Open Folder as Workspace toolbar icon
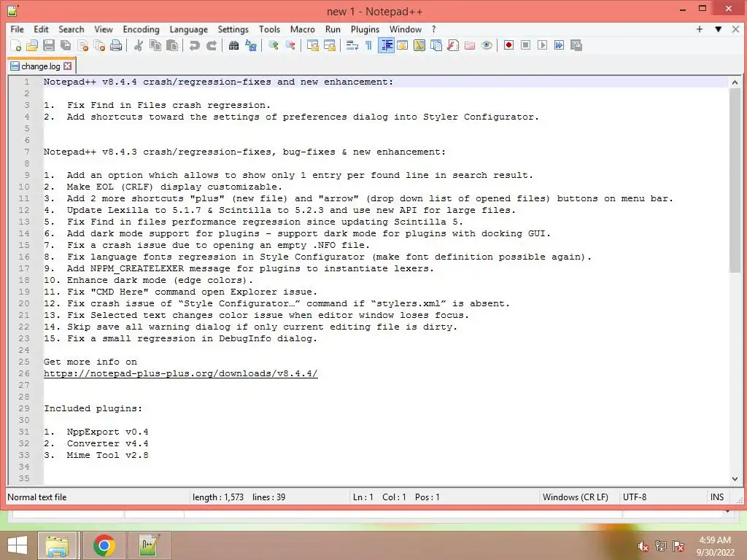The width and height of the screenshot is (747, 560). (x=470, y=45)
